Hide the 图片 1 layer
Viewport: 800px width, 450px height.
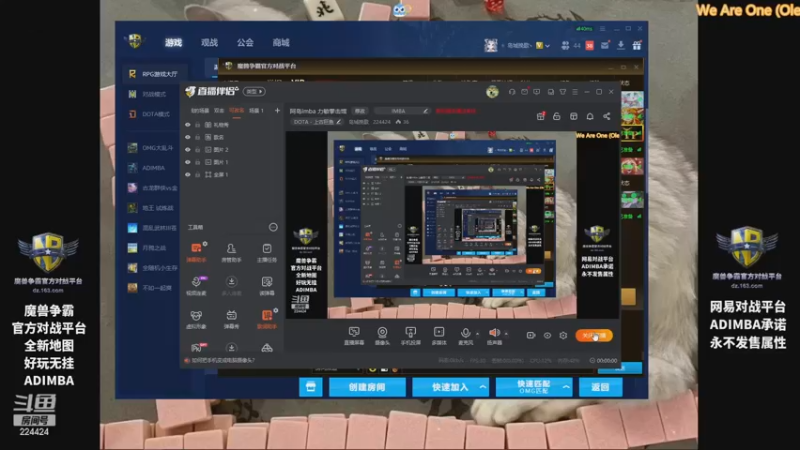[188, 162]
